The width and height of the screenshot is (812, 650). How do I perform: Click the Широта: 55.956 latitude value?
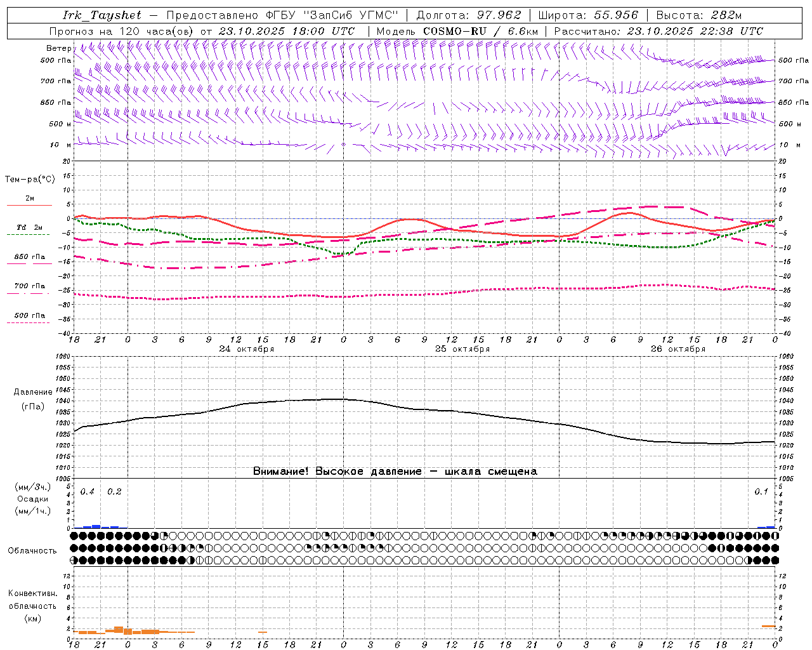[x=588, y=15]
